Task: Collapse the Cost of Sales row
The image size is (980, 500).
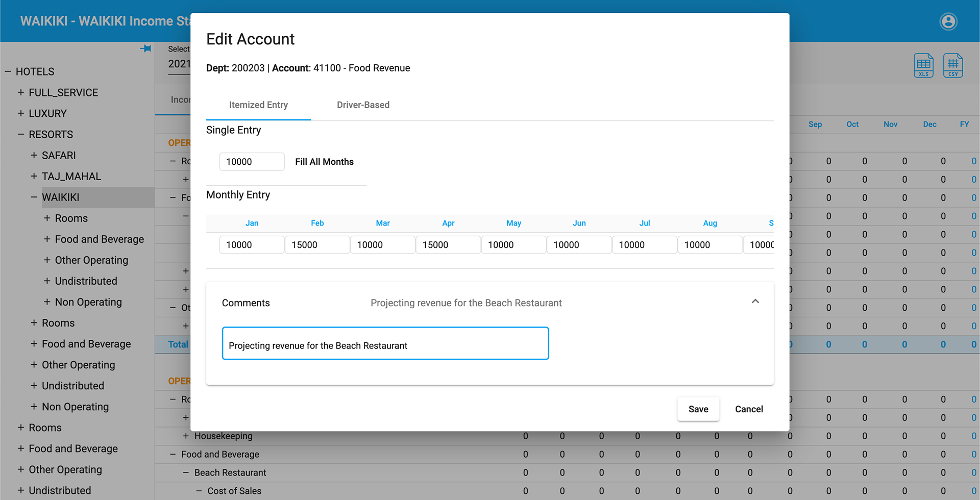Action: pos(200,491)
